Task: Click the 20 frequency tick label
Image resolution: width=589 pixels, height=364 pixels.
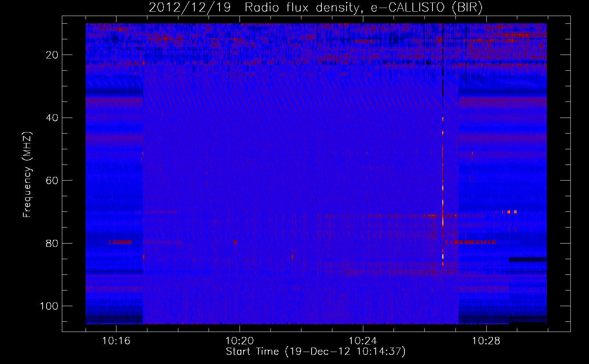Action: [x=52, y=55]
